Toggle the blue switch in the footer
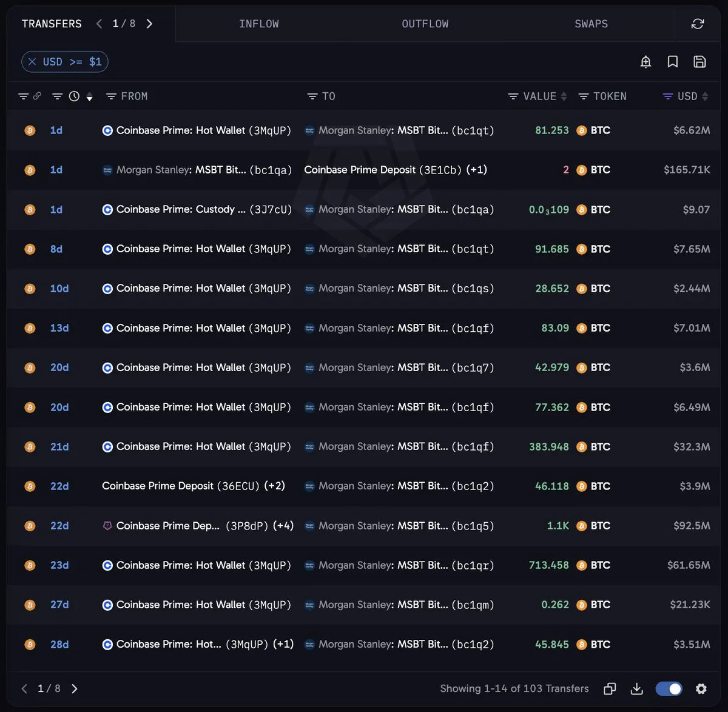Screen dimensions: 728x712 [669, 688]
